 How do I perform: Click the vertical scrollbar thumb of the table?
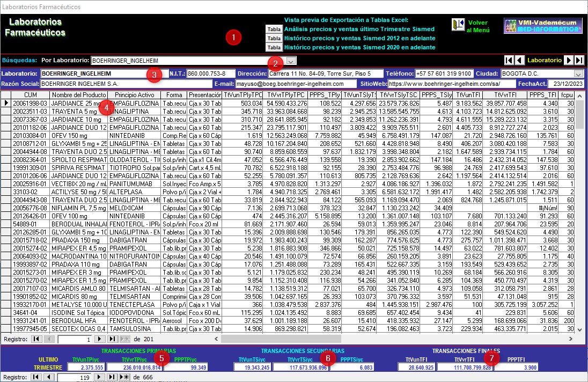[x=580, y=114]
